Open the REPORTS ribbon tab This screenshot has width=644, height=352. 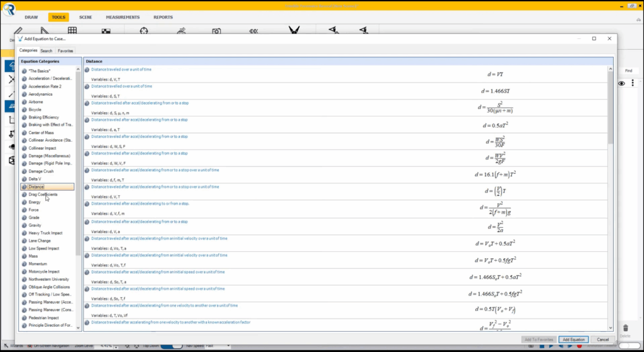pyautogui.click(x=163, y=17)
